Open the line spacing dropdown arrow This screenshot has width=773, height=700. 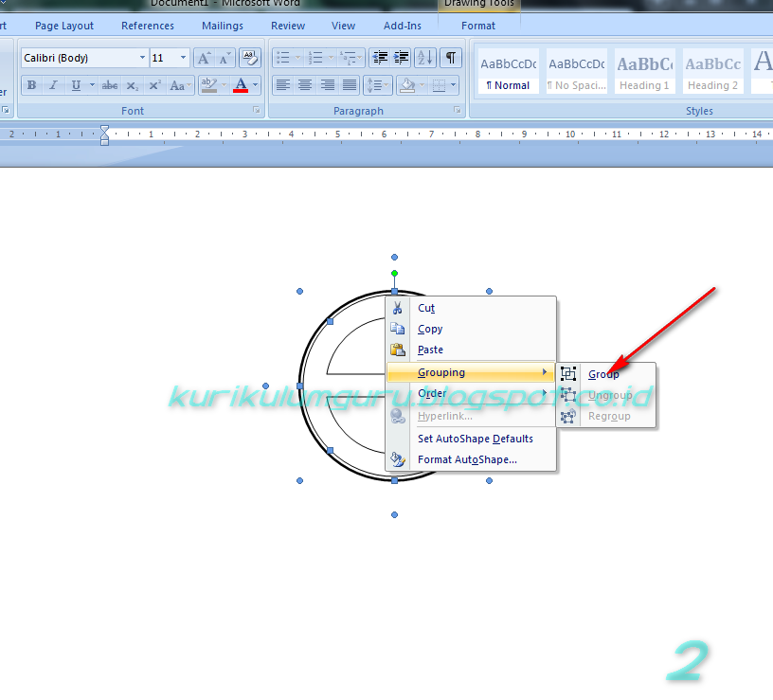click(386, 84)
